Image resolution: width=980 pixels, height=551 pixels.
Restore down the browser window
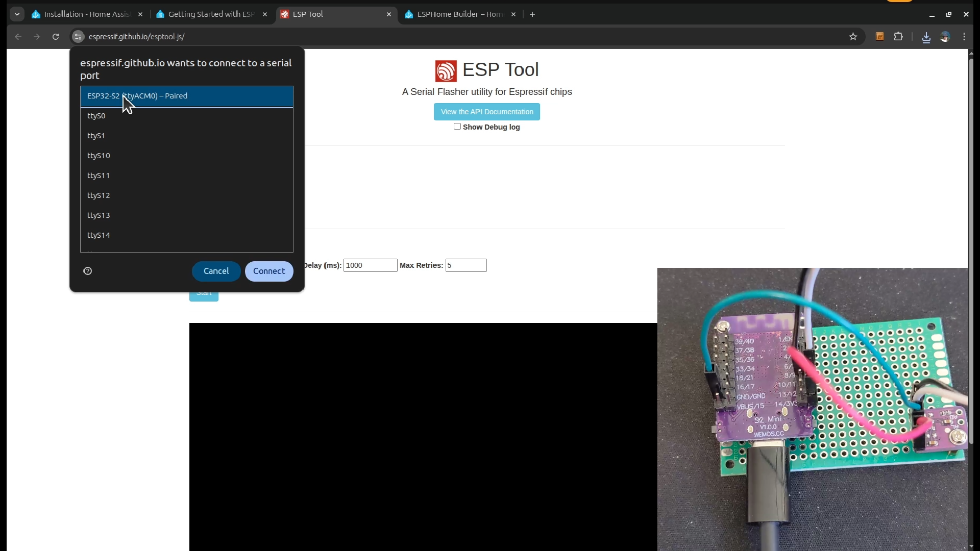click(x=949, y=14)
